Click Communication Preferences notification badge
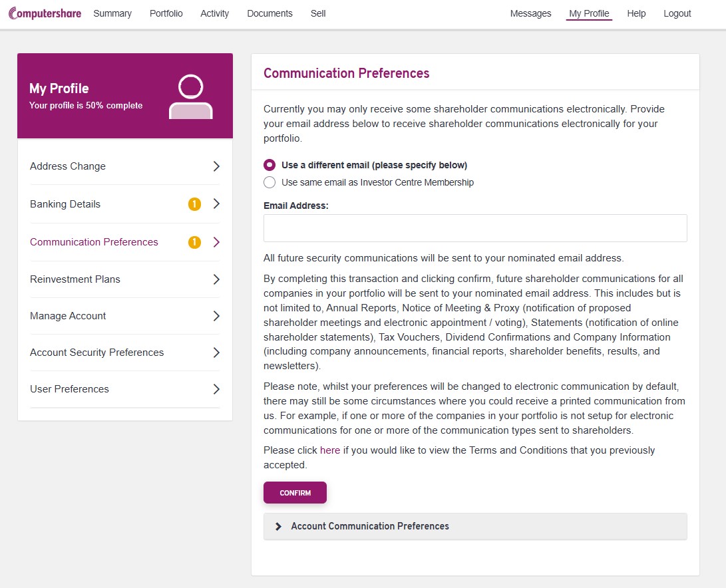 194,242
